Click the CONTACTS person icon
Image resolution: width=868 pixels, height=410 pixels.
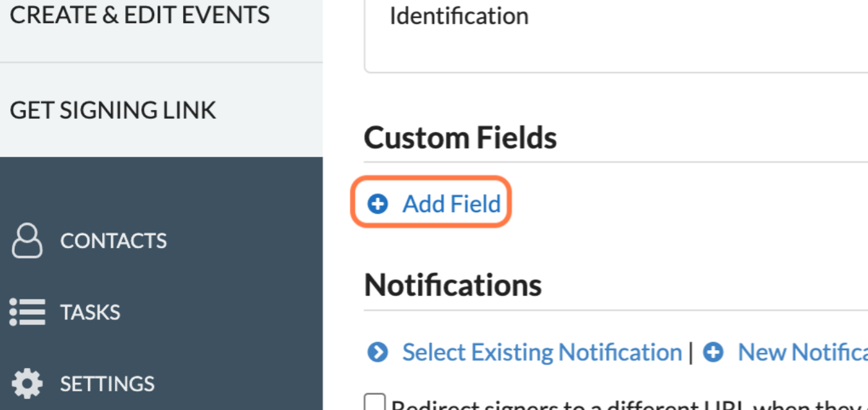(27, 240)
